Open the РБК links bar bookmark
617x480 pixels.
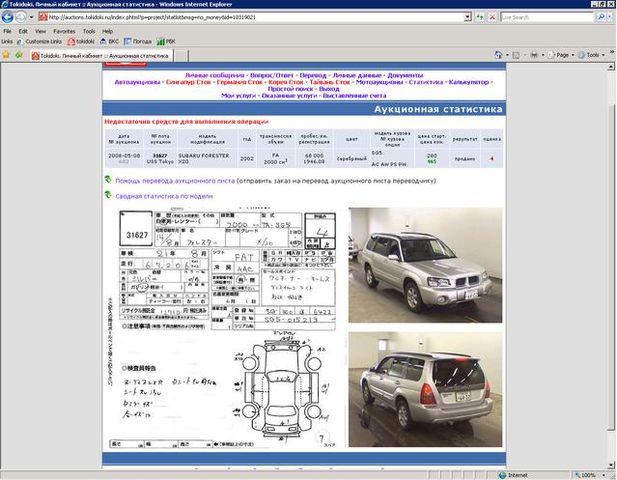tap(166, 41)
